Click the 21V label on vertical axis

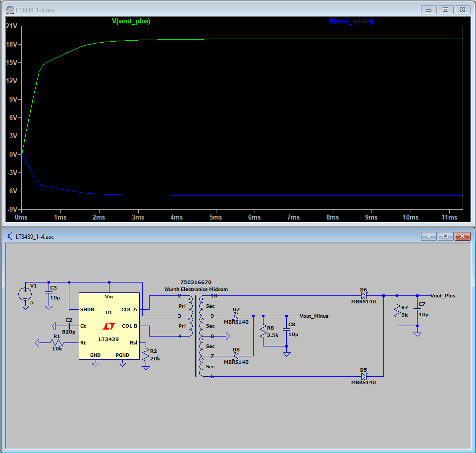(x=11, y=26)
